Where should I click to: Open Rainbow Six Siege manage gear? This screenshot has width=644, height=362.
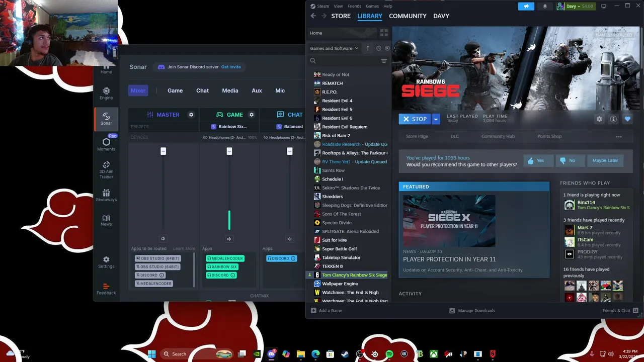click(599, 119)
